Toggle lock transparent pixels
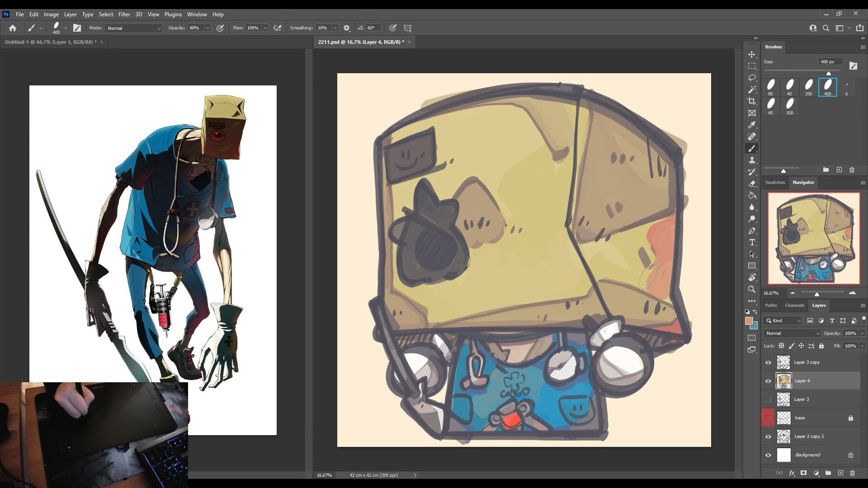 [781, 346]
